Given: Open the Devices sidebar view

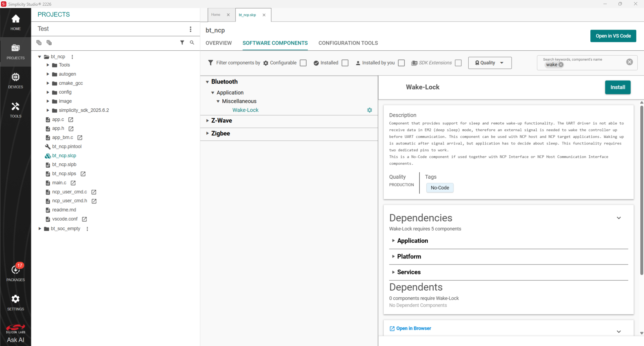Looking at the screenshot, I should tap(15, 81).
